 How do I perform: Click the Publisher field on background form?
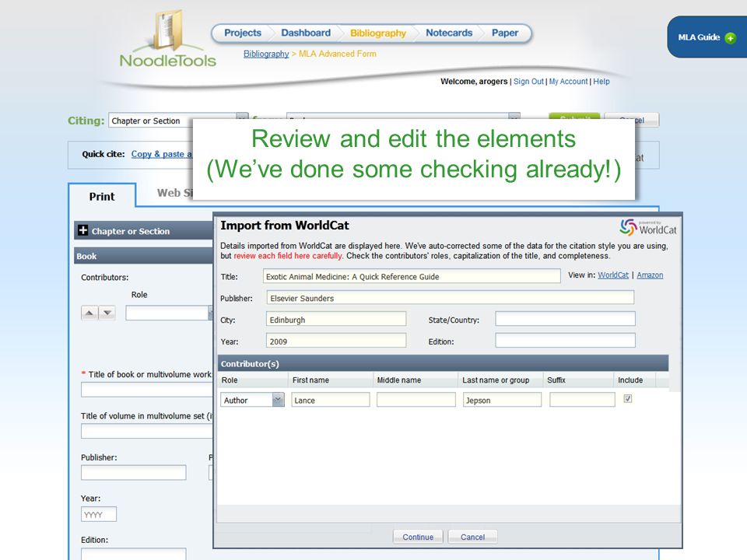coord(133,472)
